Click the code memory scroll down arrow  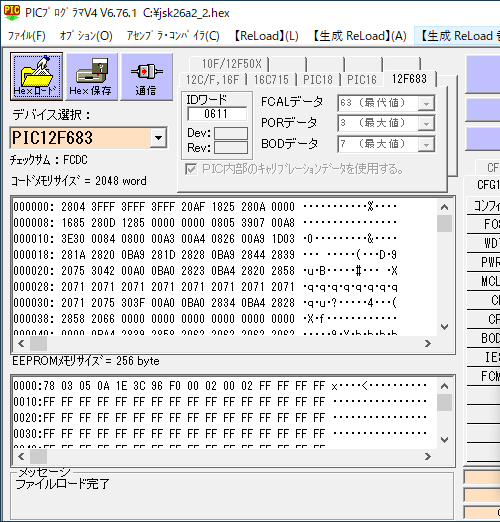(x=444, y=327)
